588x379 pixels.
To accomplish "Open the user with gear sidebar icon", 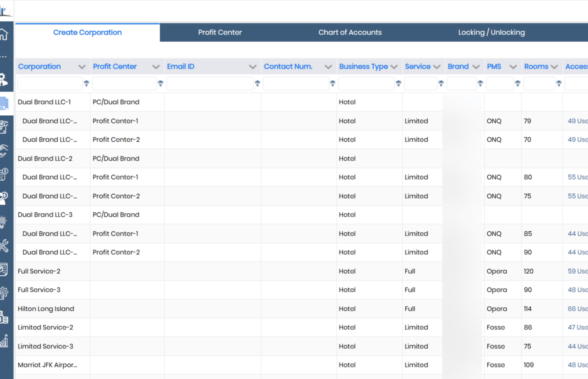I will click(4, 79).
